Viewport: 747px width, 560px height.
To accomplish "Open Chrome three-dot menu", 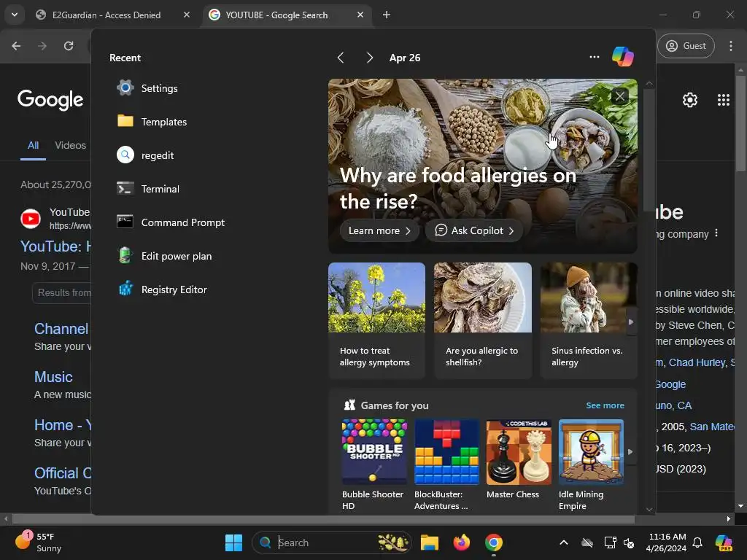I will [731, 46].
